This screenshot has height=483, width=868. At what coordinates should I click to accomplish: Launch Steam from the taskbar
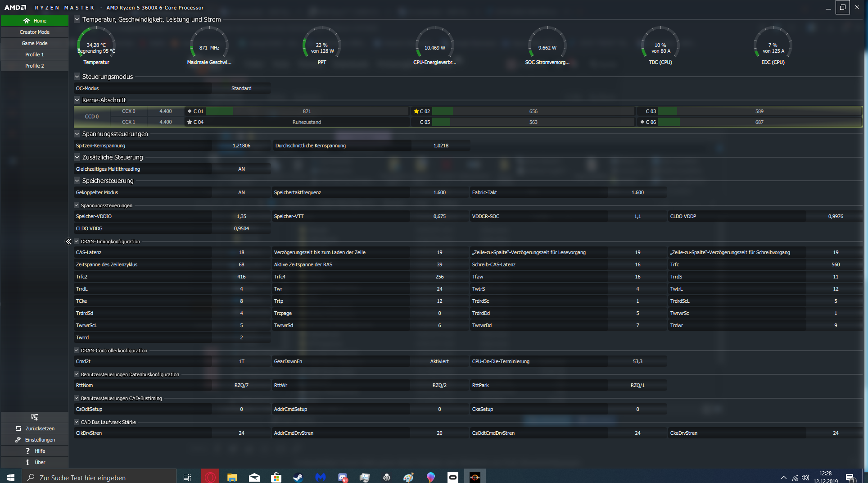(298, 477)
